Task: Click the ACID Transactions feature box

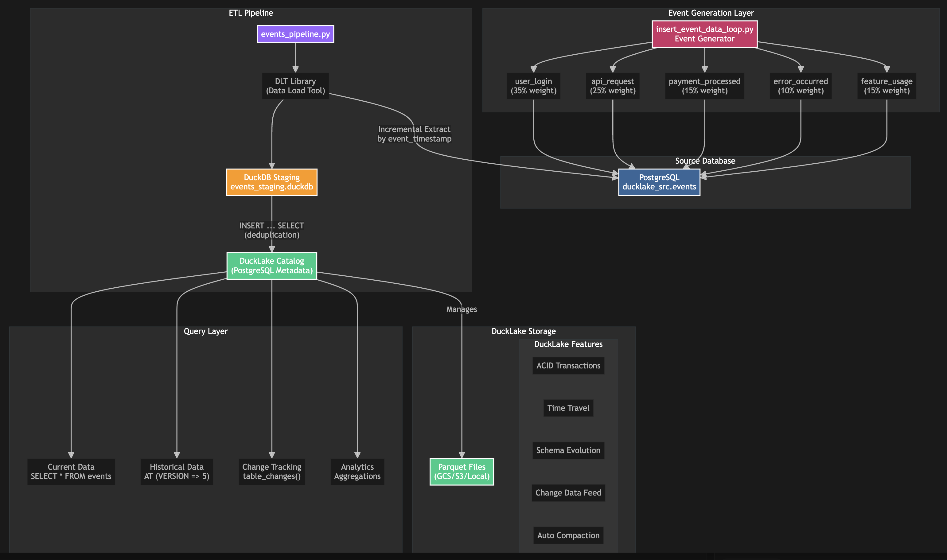Action: coord(568,366)
